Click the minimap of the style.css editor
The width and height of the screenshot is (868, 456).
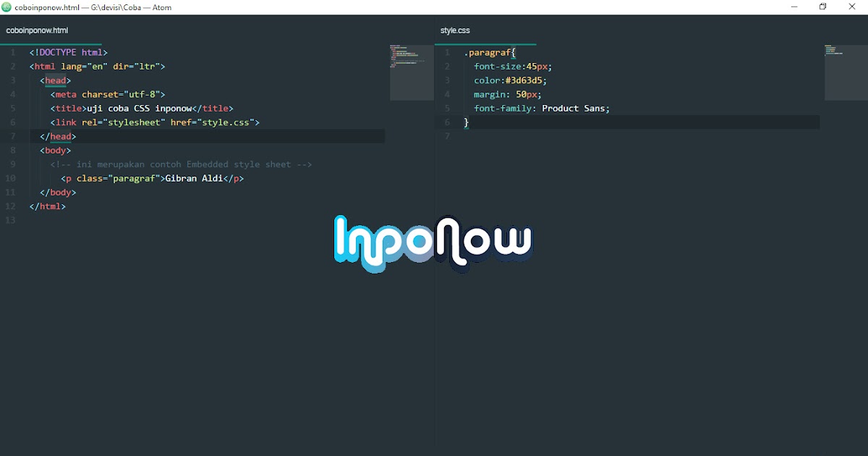click(x=846, y=72)
